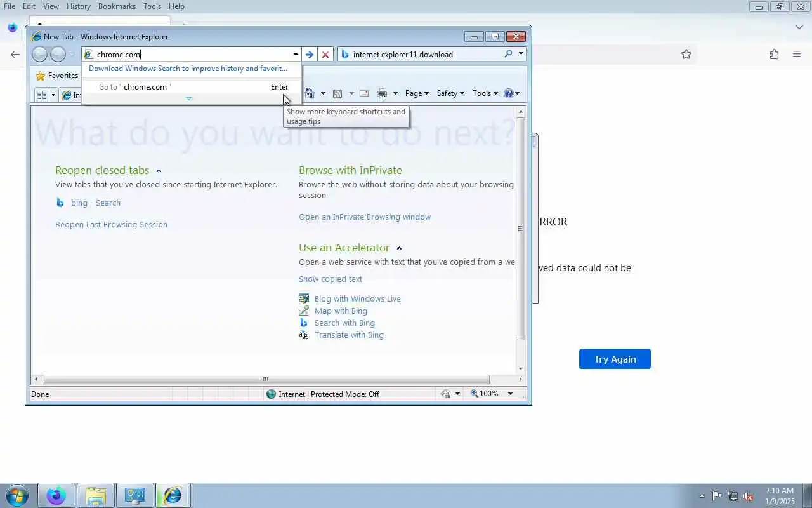Open the Print dropdown arrow
Screen dimensions: 812x508
[395, 93]
